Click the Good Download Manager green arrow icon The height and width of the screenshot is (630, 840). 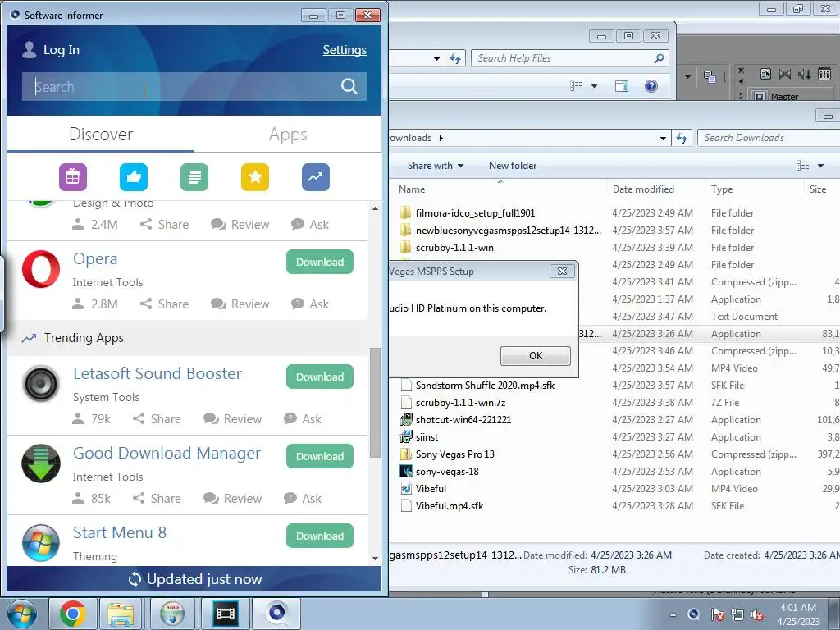(x=41, y=463)
